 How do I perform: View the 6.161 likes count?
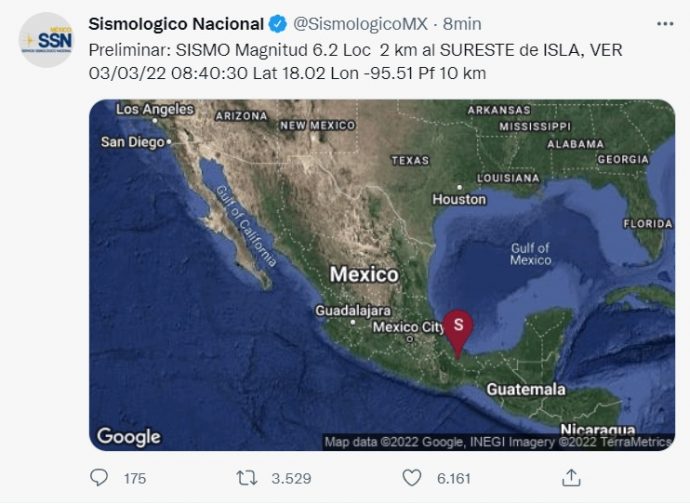click(454, 478)
